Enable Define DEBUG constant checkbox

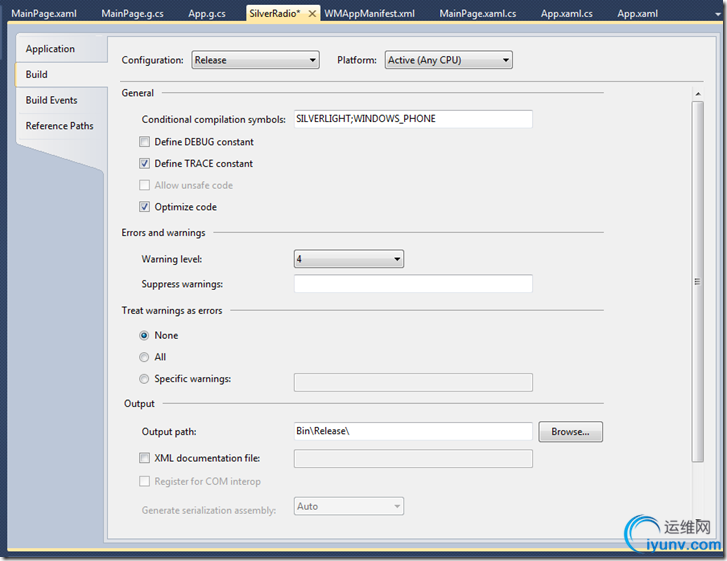point(145,141)
